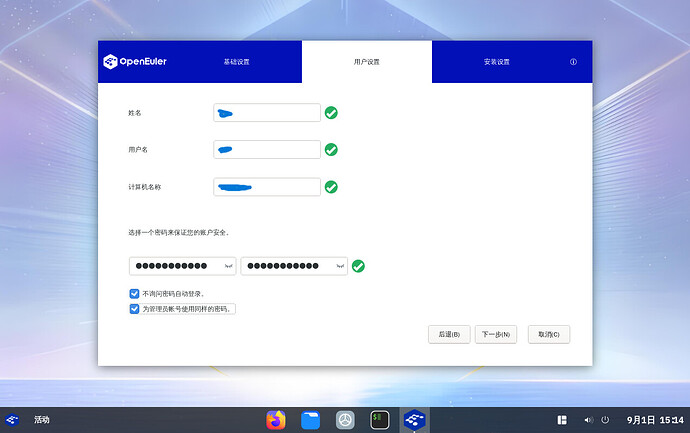This screenshot has width=690, height=433.
Task: Click the round software app icon in taskbar
Action: pyautogui.click(x=345, y=420)
